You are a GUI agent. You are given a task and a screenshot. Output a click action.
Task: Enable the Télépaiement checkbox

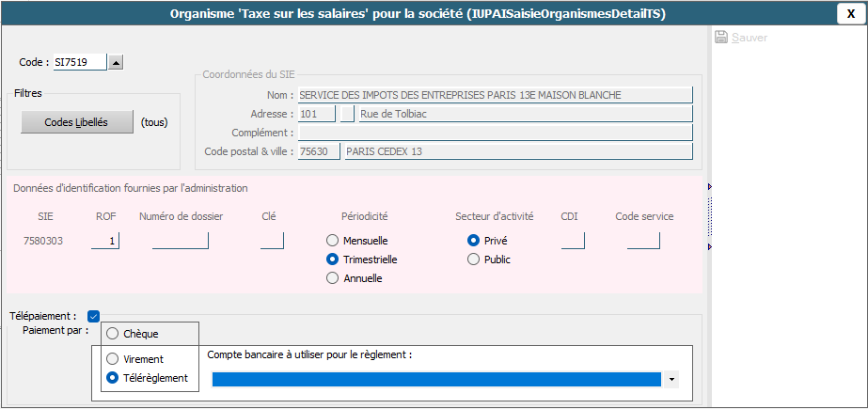(93, 317)
